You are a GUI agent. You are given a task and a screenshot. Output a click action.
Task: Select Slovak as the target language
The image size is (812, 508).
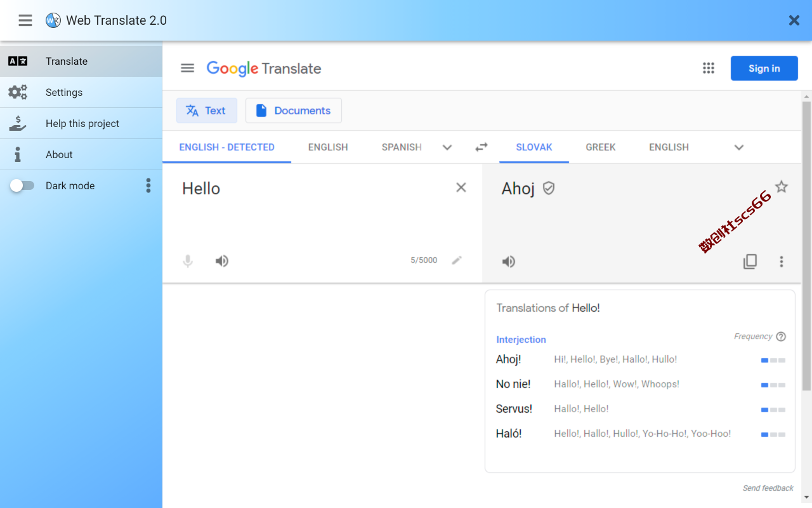(x=534, y=147)
